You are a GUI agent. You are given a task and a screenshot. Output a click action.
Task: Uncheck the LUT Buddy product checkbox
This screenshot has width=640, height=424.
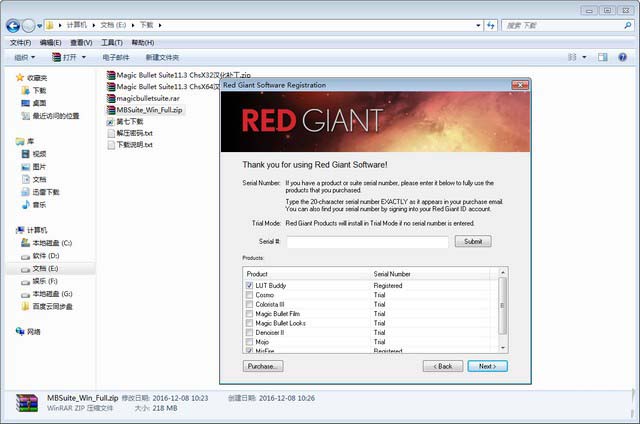click(x=249, y=285)
